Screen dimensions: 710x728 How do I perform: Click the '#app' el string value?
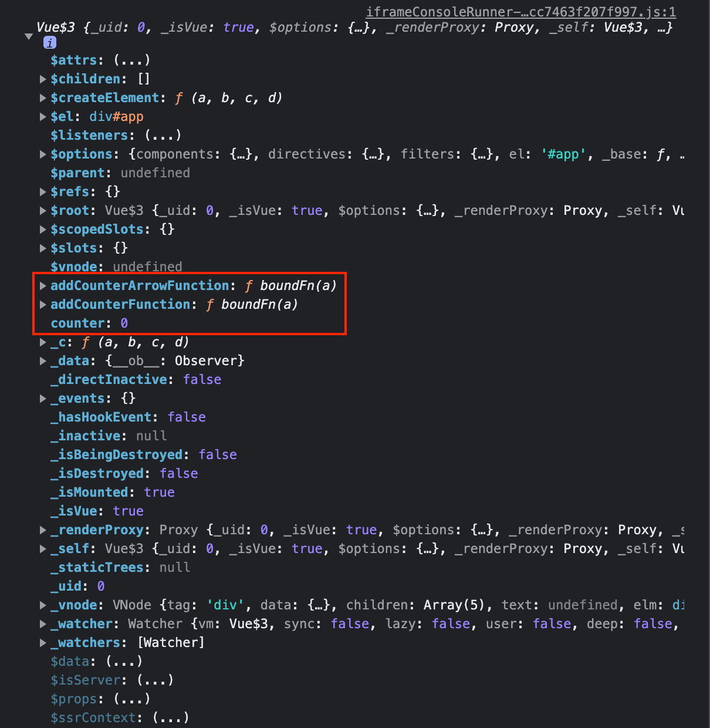[x=563, y=154]
